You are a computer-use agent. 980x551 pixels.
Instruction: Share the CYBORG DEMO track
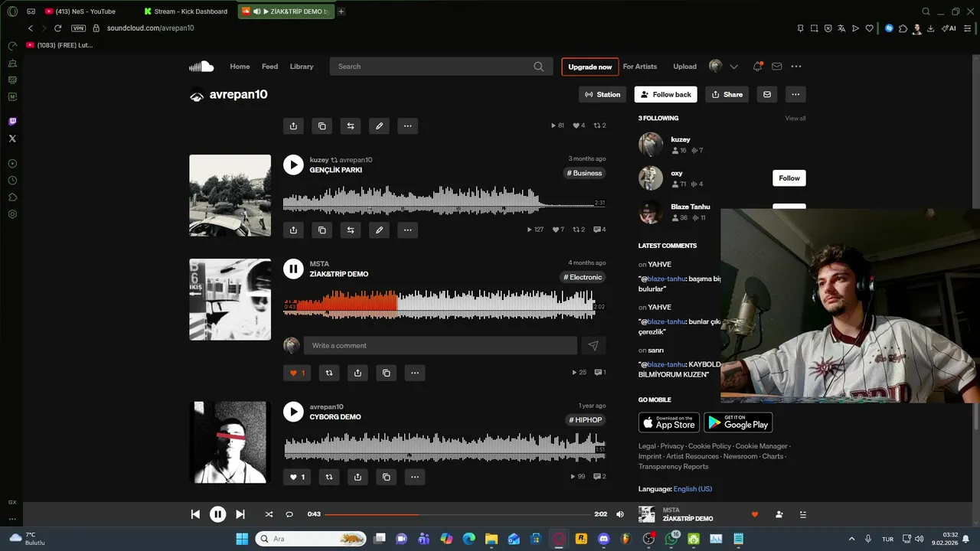pos(358,477)
